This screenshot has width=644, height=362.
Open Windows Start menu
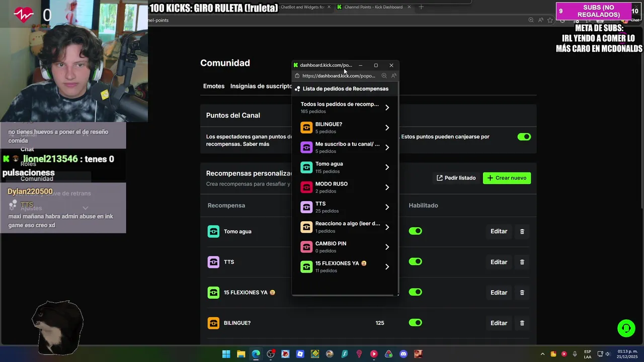226,354
